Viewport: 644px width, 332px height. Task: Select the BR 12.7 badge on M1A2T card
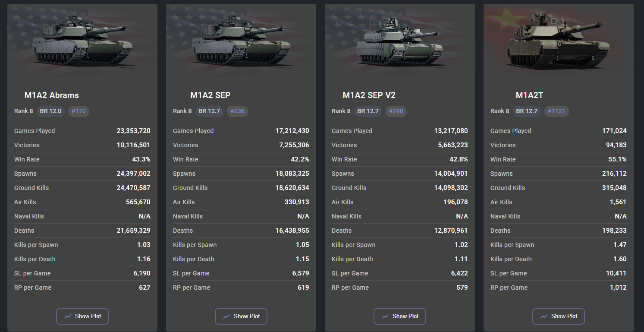coord(527,111)
